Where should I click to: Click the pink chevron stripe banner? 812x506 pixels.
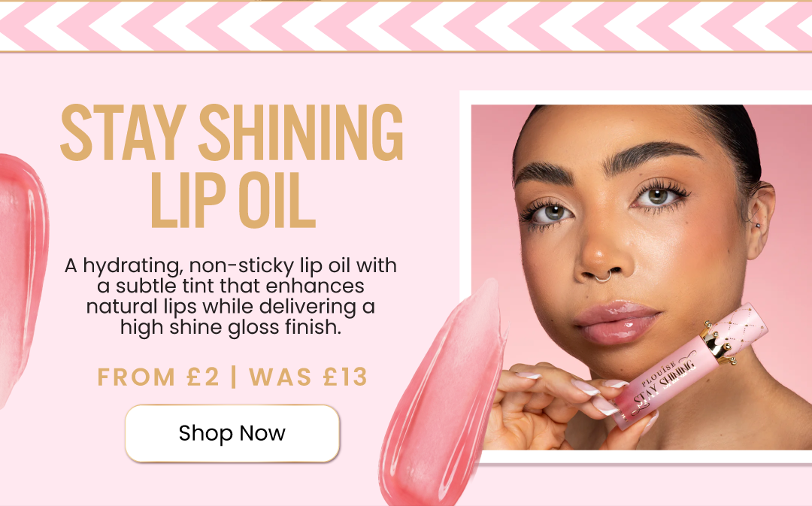point(406,26)
